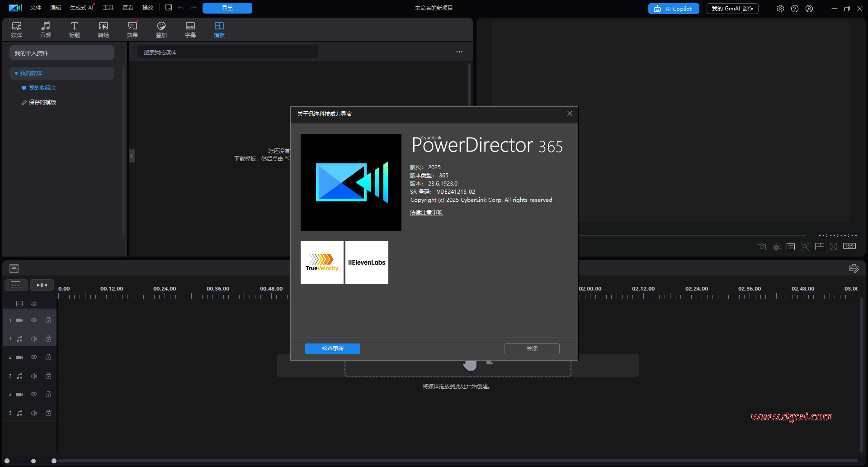Open the 标题 title room
Image resolution: width=868 pixels, height=467 pixels.
click(75, 29)
